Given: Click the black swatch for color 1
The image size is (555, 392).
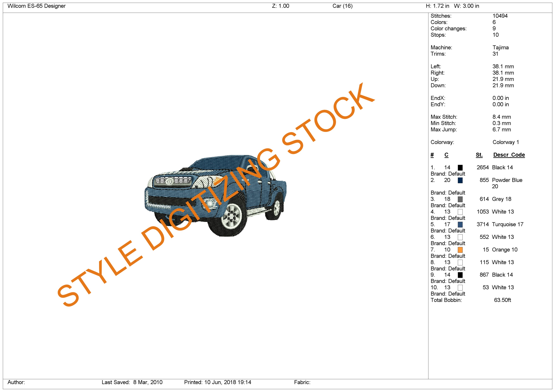Looking at the screenshot, I should coord(460,168).
